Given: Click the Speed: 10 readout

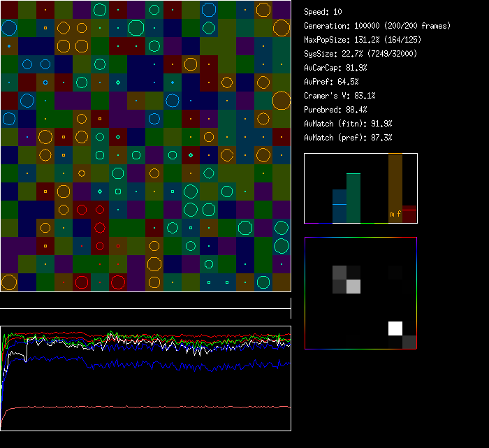Looking at the screenshot, I should click(x=323, y=12).
